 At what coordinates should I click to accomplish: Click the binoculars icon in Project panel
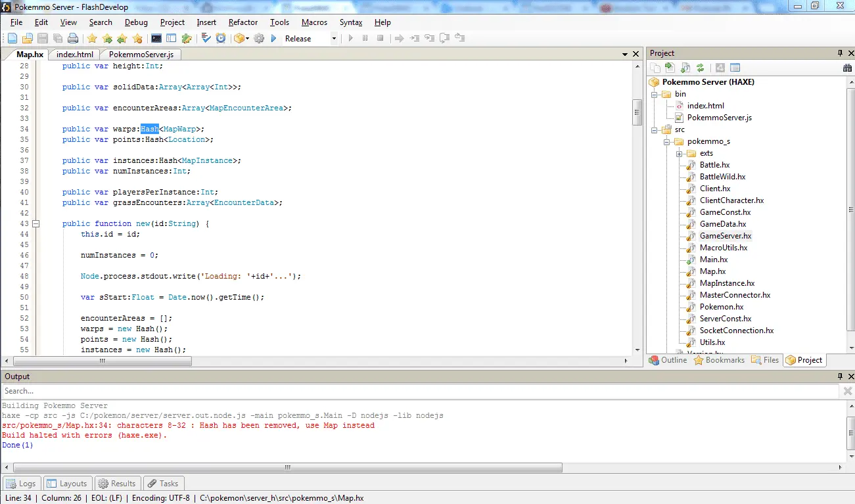coord(847,68)
